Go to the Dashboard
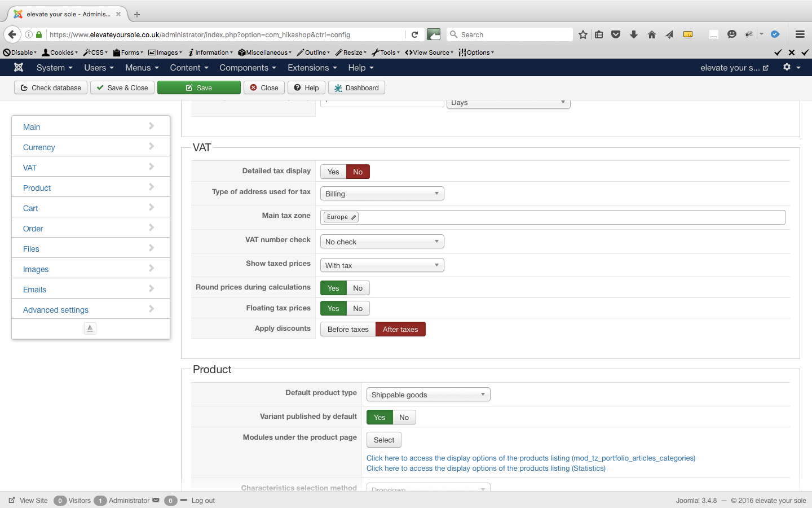Viewport: 812px width, 508px height. [356, 87]
